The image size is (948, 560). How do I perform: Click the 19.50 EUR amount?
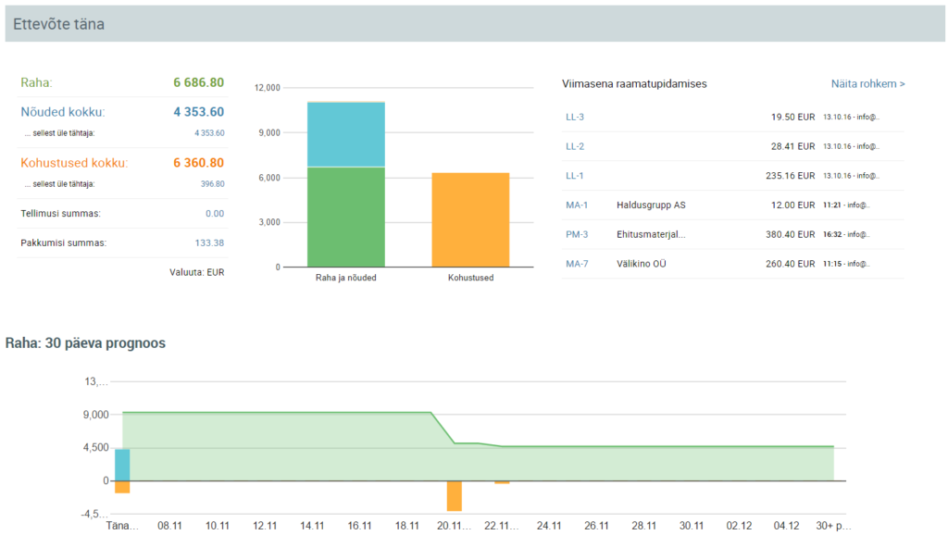click(x=792, y=118)
